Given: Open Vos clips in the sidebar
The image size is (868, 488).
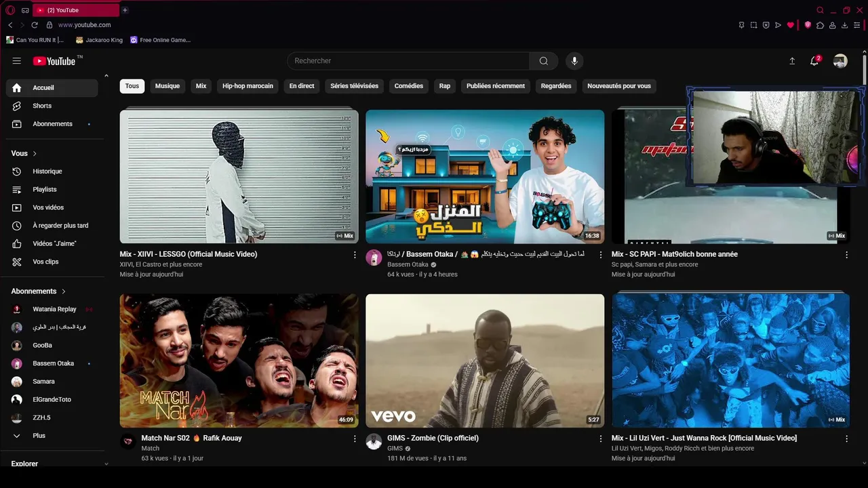Looking at the screenshot, I should click(x=52, y=262).
